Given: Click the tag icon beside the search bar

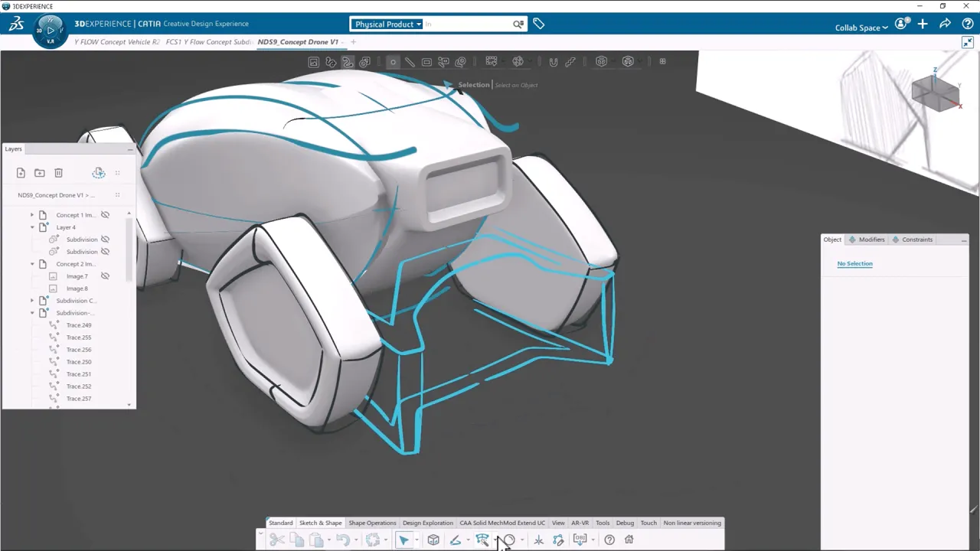Looking at the screenshot, I should tap(539, 24).
